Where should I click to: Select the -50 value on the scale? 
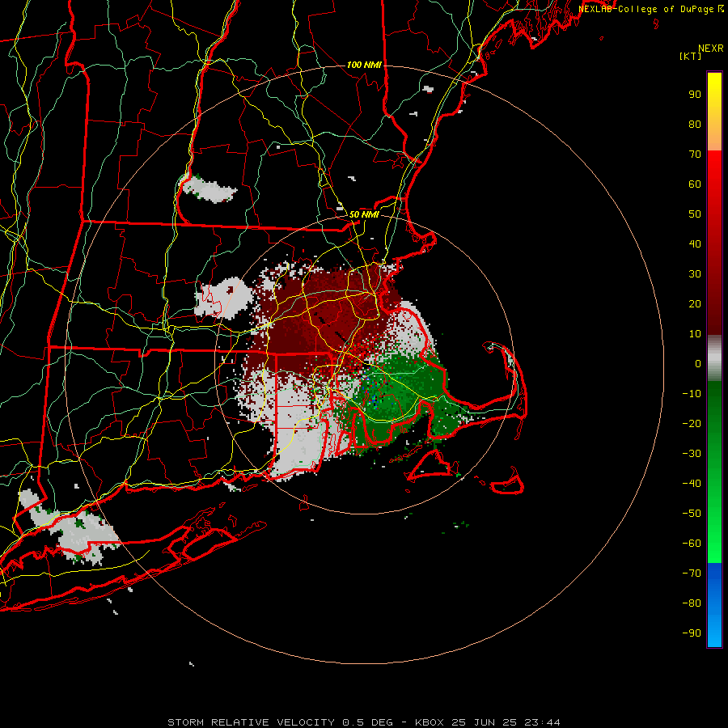[x=692, y=514]
